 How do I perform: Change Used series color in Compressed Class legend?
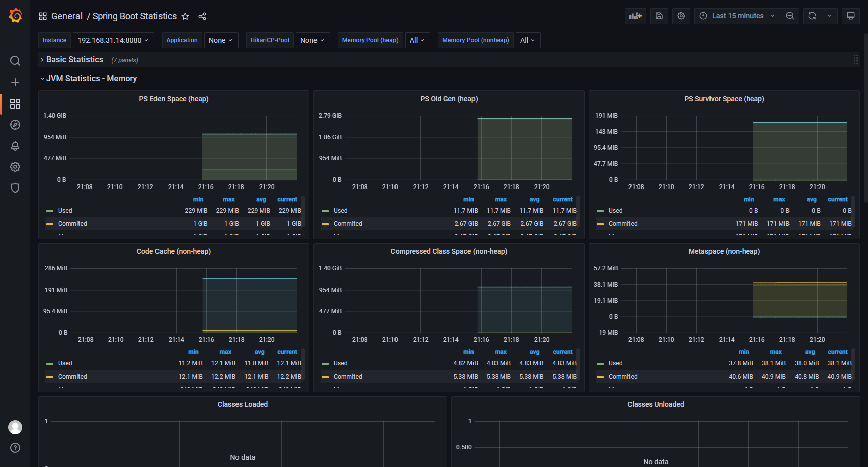pos(325,363)
